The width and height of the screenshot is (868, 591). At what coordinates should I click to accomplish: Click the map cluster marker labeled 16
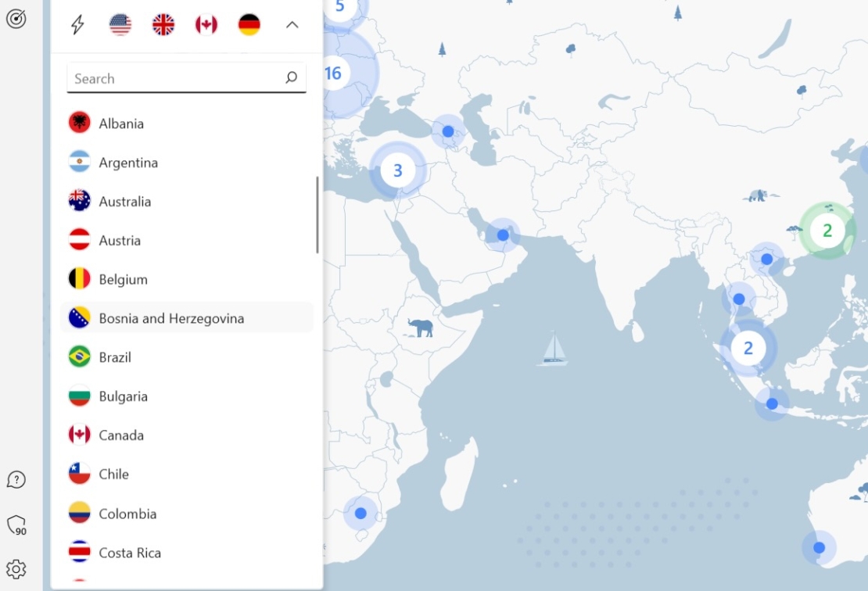point(333,73)
